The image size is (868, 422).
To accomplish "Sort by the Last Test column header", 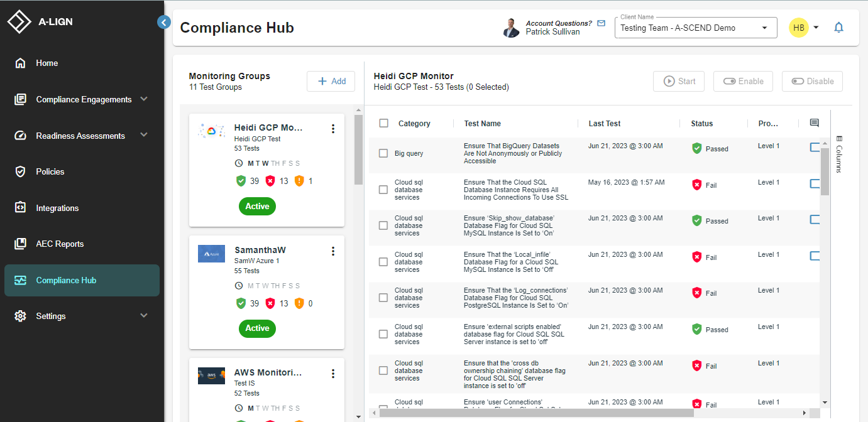I will tap(605, 124).
